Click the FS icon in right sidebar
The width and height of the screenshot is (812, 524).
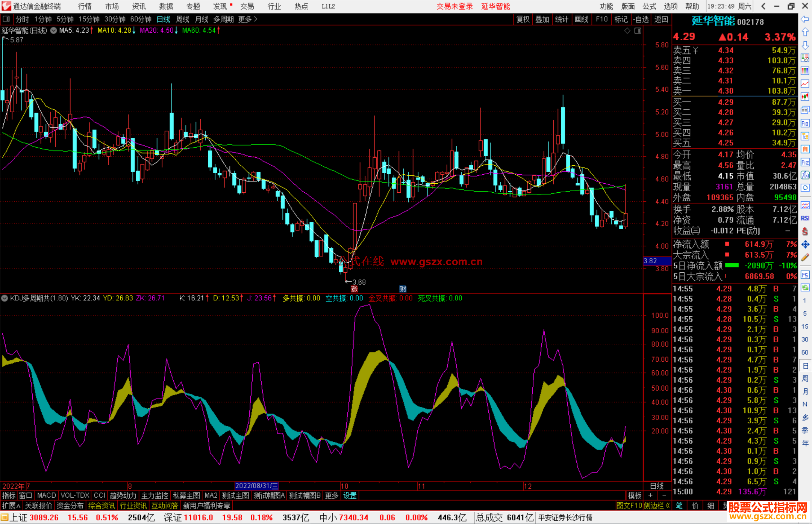pos(805,275)
